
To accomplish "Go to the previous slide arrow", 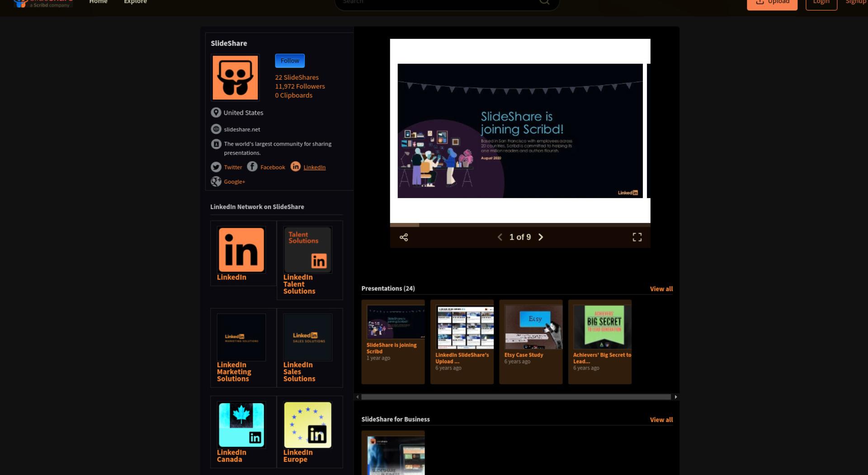I will (500, 237).
